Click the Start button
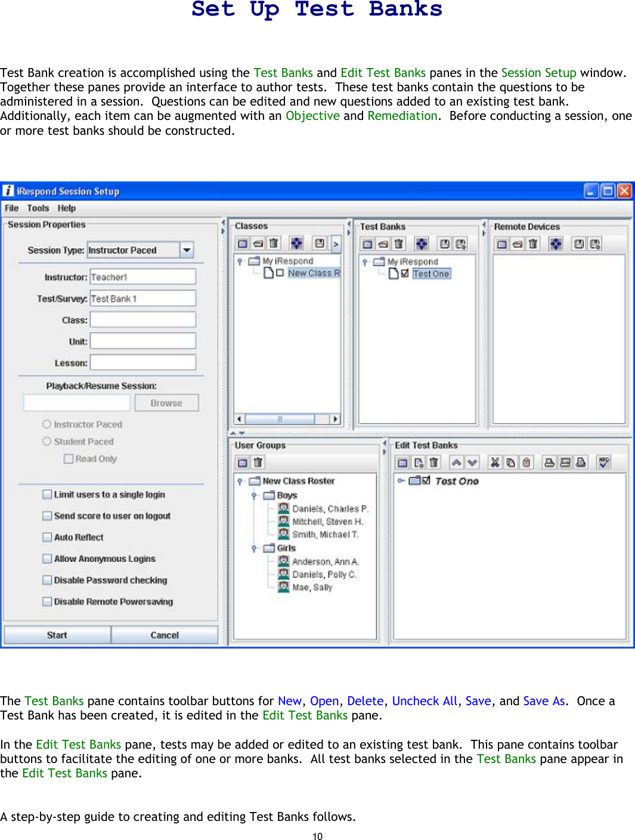Image resolution: width=635 pixels, height=840 pixels. click(x=57, y=634)
